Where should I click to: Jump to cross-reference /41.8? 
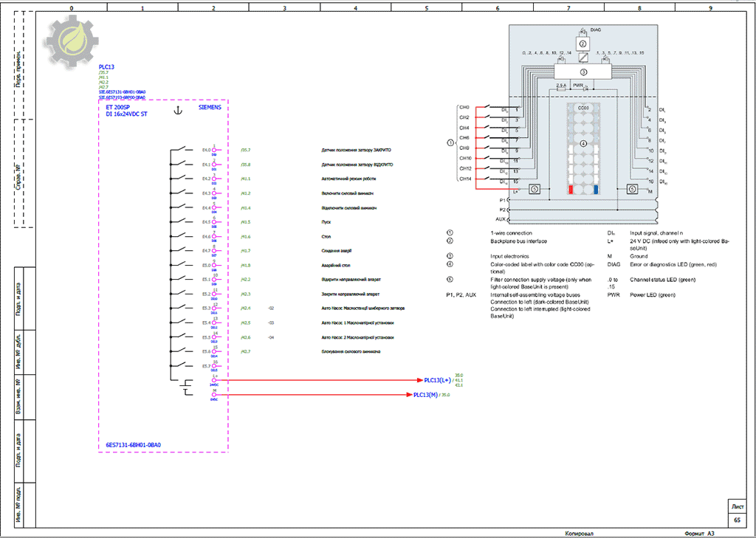point(246,265)
